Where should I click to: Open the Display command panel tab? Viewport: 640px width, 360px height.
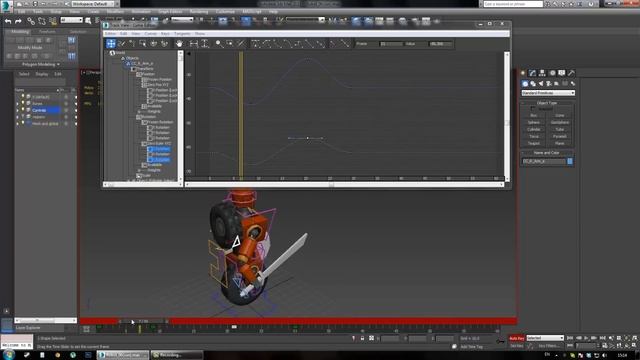562,73
